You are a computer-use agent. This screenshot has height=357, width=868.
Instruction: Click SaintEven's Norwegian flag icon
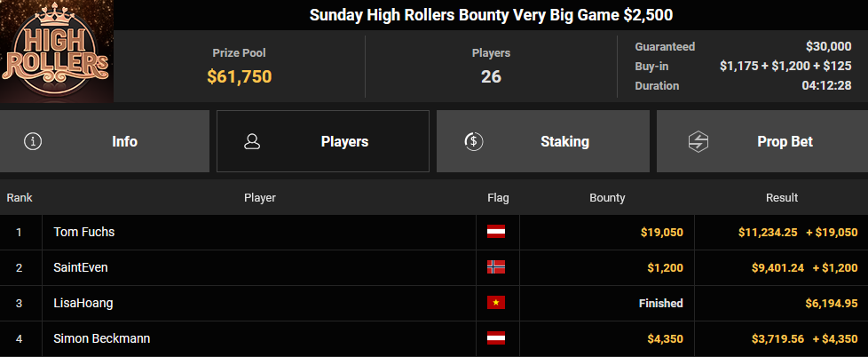pos(496,267)
